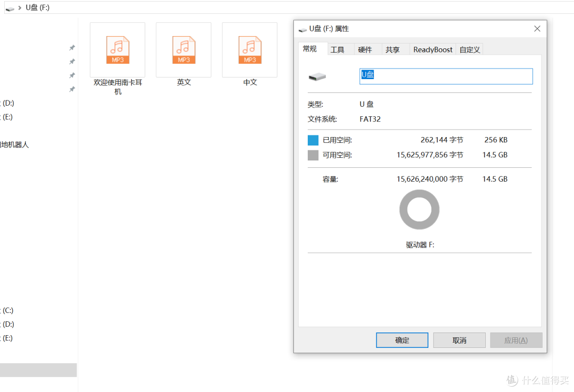Select the lower (E:) drive in sidebar
Image resolution: width=574 pixels, height=392 pixels.
[7, 338]
